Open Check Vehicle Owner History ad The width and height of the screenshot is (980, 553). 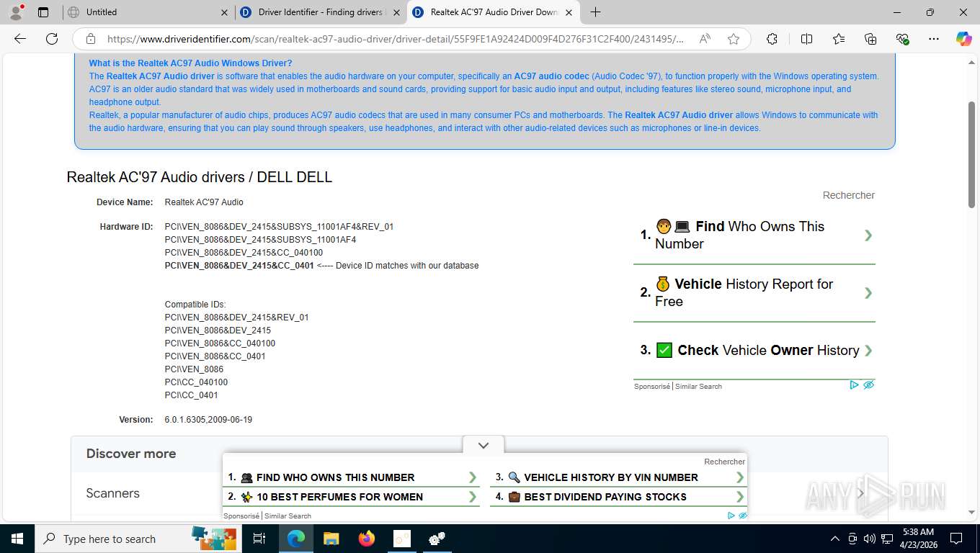pos(754,350)
